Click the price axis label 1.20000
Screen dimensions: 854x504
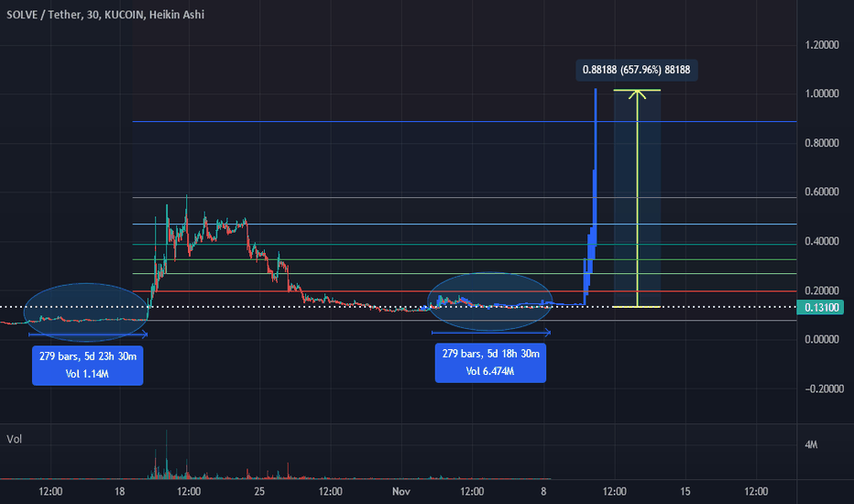coord(822,45)
